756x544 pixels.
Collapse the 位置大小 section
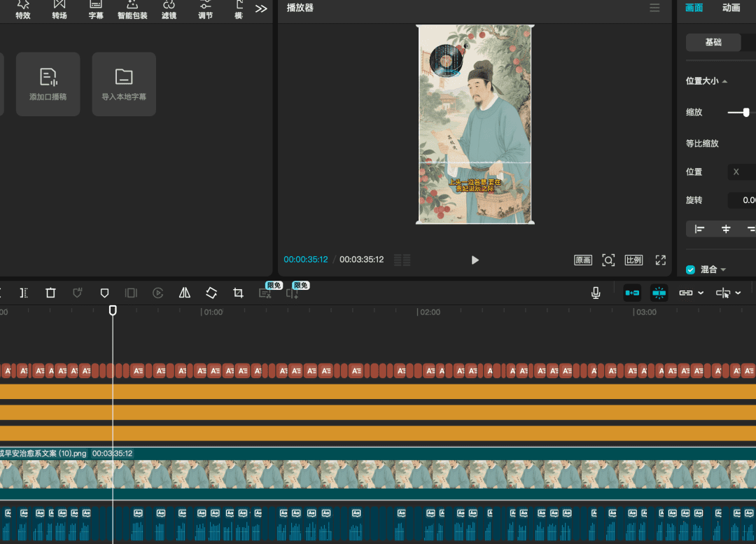tap(724, 81)
